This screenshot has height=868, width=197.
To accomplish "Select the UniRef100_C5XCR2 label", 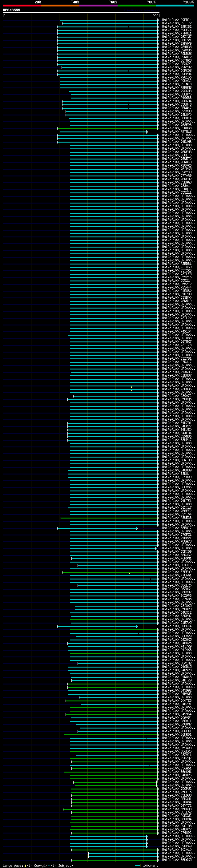I will 176,64.
